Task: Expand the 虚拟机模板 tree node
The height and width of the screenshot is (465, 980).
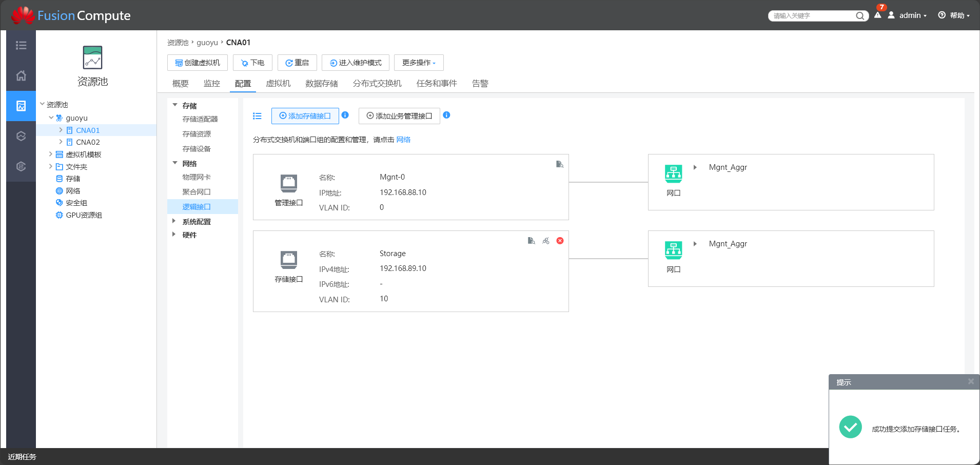Action: click(x=50, y=154)
